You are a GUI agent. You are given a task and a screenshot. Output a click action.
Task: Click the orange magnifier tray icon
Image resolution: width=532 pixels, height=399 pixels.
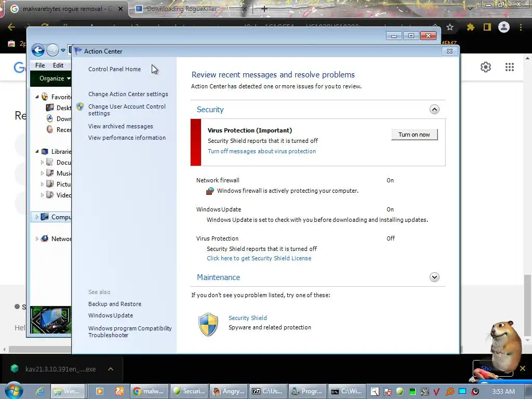[449, 392]
